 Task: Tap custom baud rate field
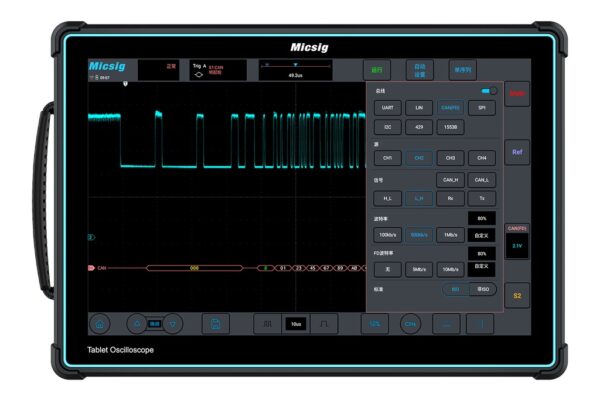pyautogui.click(x=482, y=235)
